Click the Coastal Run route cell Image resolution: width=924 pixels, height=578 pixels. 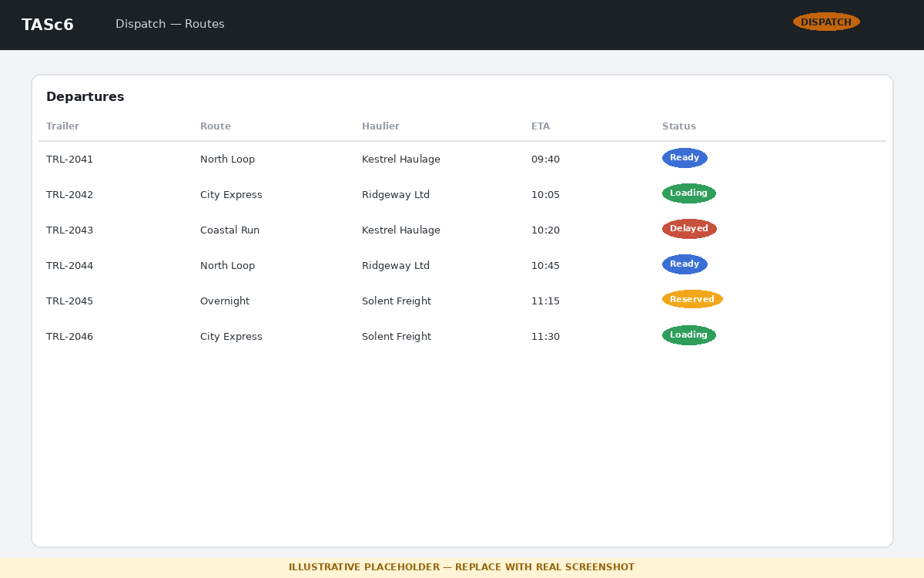pos(229,230)
